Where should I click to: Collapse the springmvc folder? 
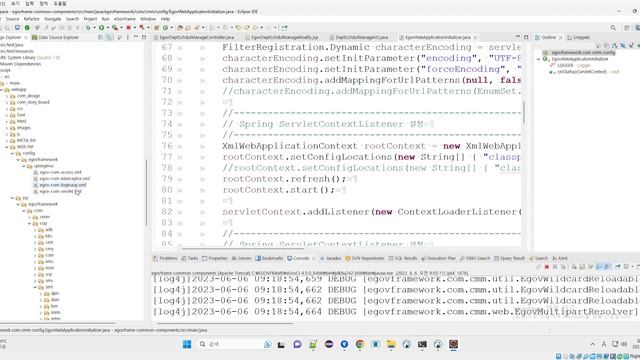coord(24,166)
